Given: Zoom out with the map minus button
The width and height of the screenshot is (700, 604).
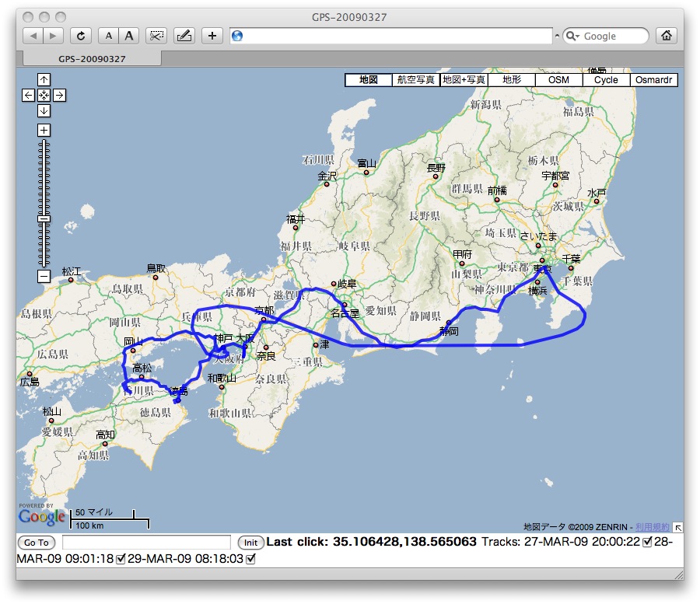Looking at the screenshot, I should [44, 276].
